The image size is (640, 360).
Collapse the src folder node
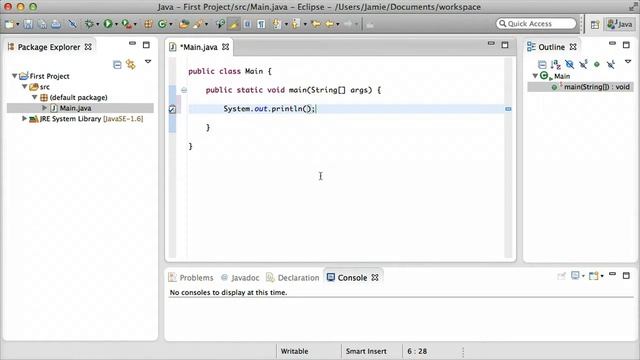point(25,87)
